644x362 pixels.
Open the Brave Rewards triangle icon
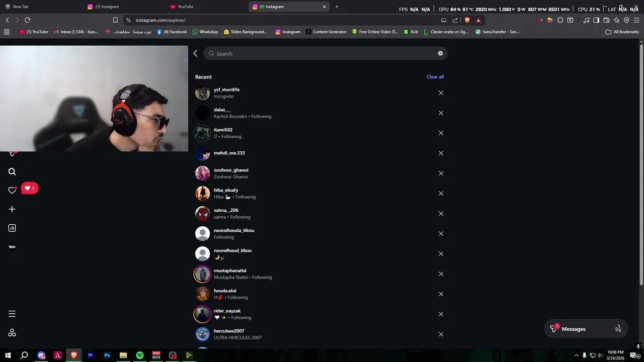tap(478, 20)
